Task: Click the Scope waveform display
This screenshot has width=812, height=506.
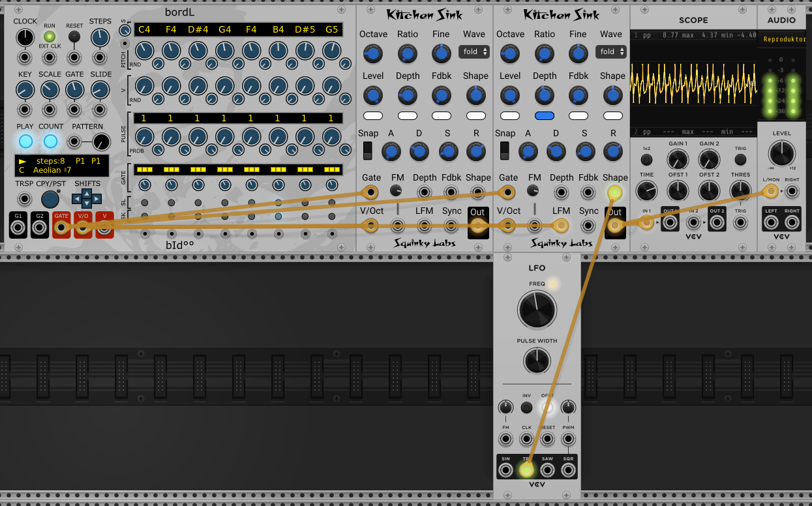Action: pos(693,83)
